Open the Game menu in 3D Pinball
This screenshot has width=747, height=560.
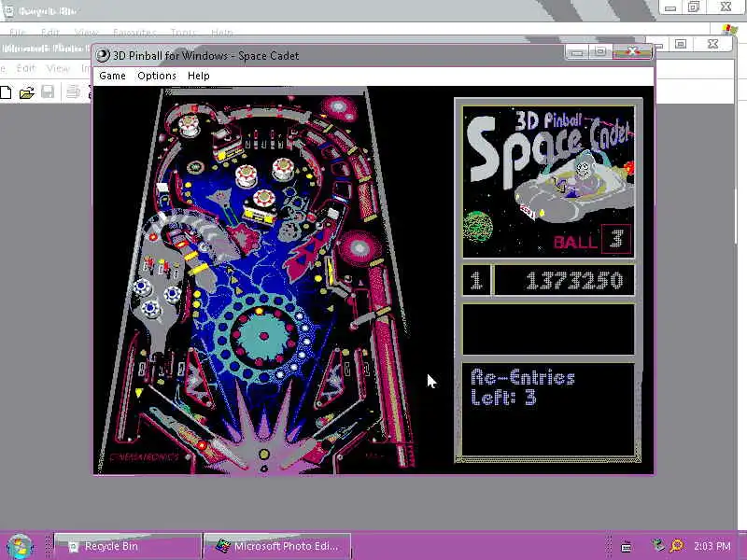tap(112, 77)
